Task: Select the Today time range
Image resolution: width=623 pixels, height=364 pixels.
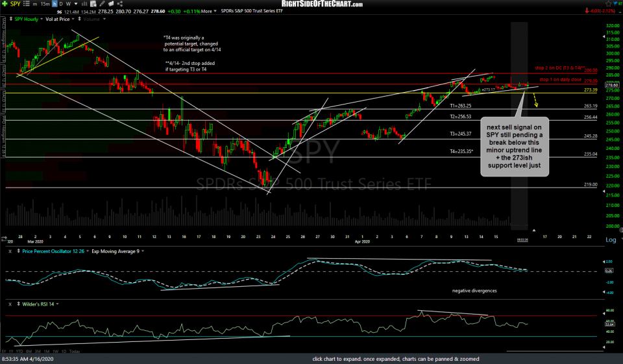Action: tap(74, 351)
